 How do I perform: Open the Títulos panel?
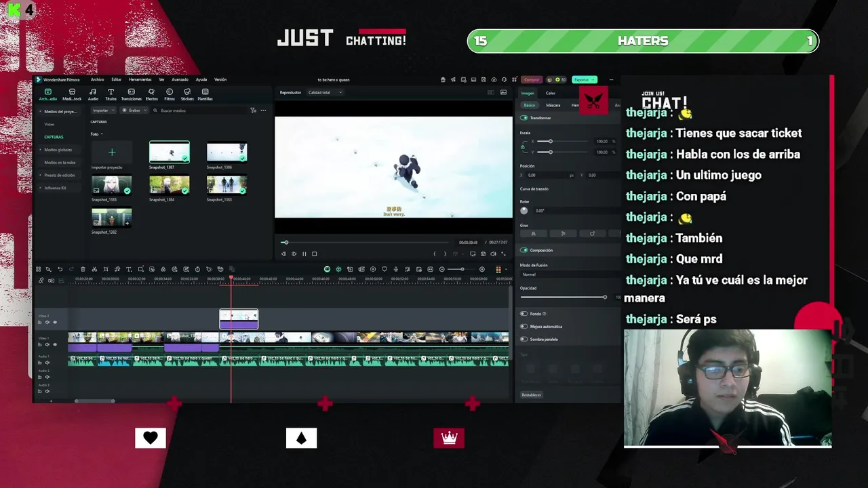(111, 94)
